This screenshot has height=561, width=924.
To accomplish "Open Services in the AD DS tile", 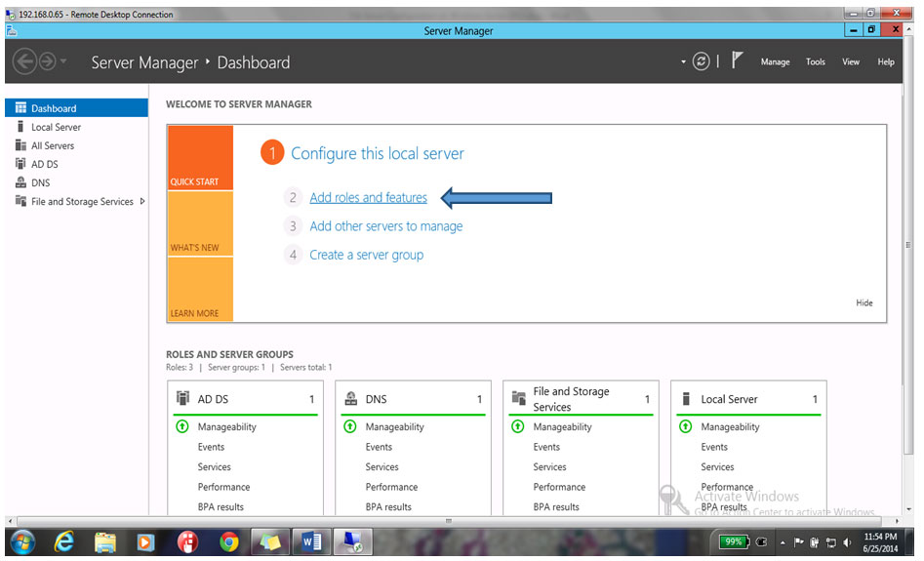I will 214,466.
